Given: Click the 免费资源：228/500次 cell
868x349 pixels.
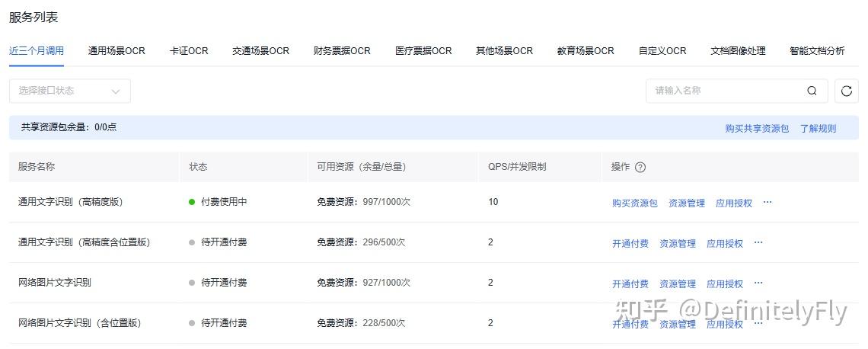Looking at the screenshot, I should click(x=361, y=323).
